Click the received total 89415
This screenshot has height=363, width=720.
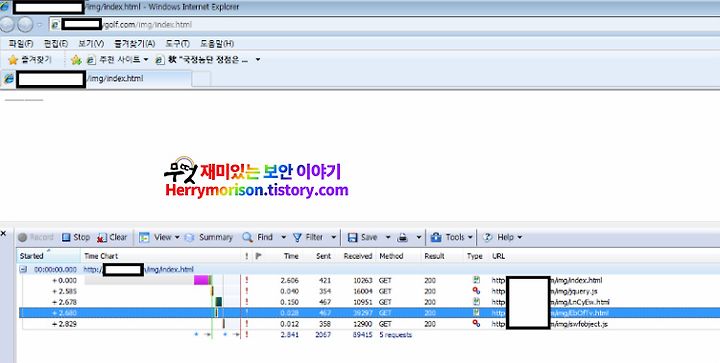click(362, 335)
